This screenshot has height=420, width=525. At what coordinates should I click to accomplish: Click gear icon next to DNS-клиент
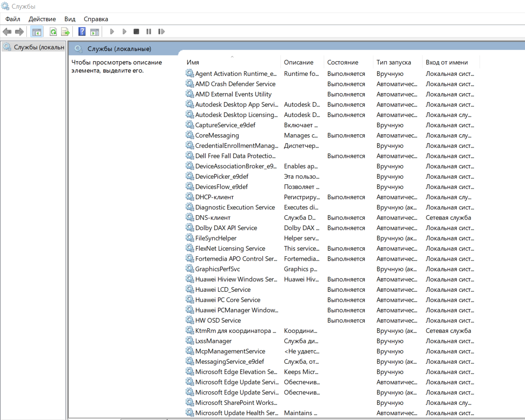click(x=190, y=217)
